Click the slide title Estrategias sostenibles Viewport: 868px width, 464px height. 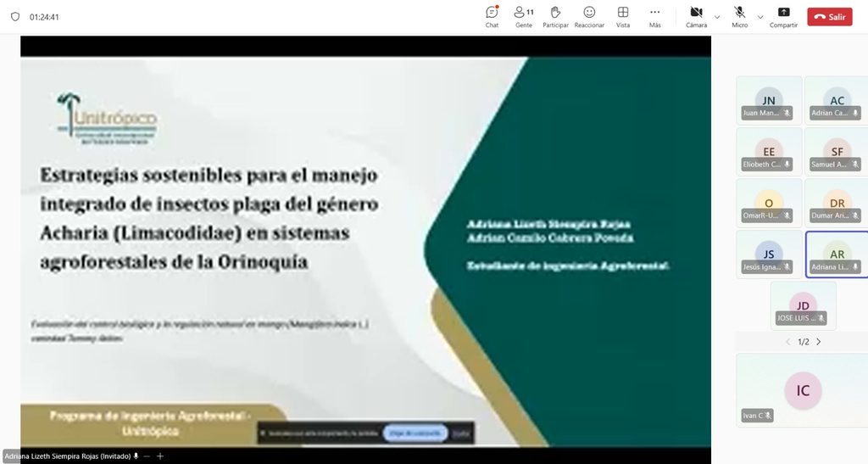coord(209,218)
